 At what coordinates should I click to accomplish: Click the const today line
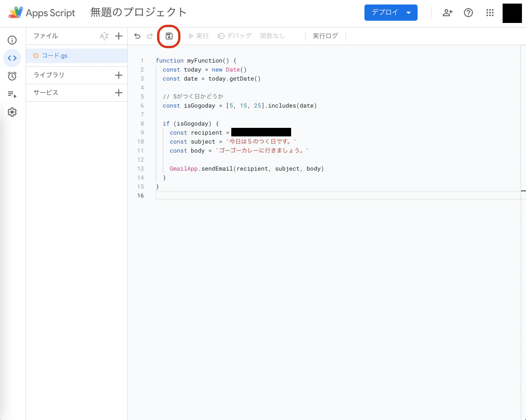[205, 69]
